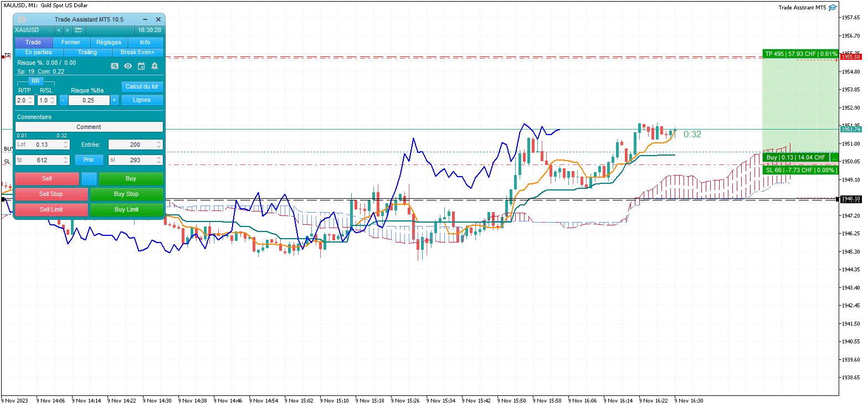The height and width of the screenshot is (407, 868).
Task: Click the camera screenshot icon in panel header
Action: 22,19
